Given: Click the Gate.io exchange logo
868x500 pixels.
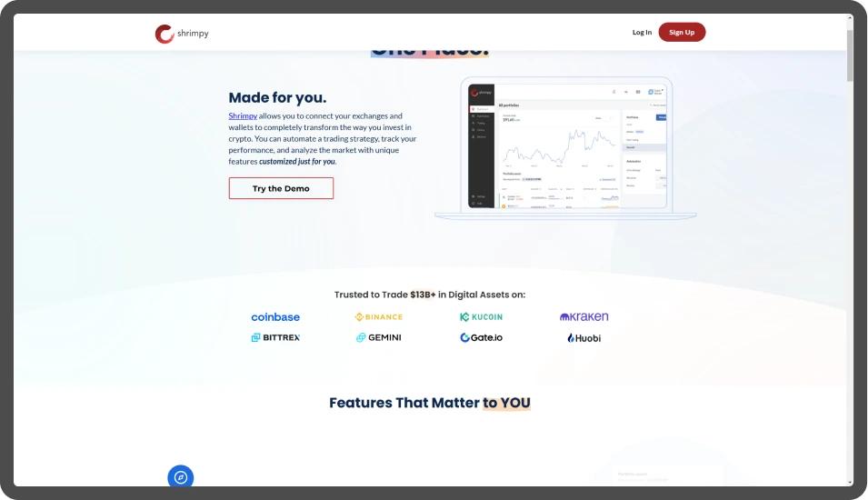Looking at the screenshot, I should click(481, 337).
